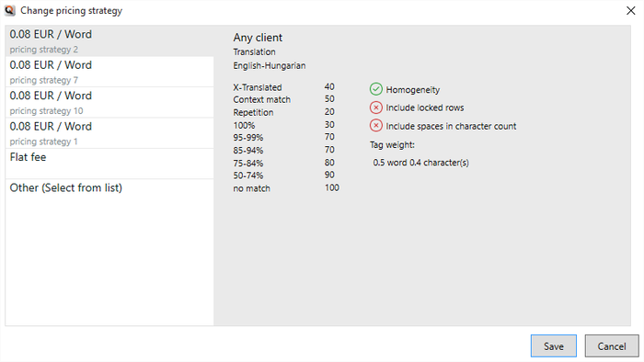644x362 pixels.
Task: Click the English-Hungarian language pair text
Action: (x=270, y=65)
